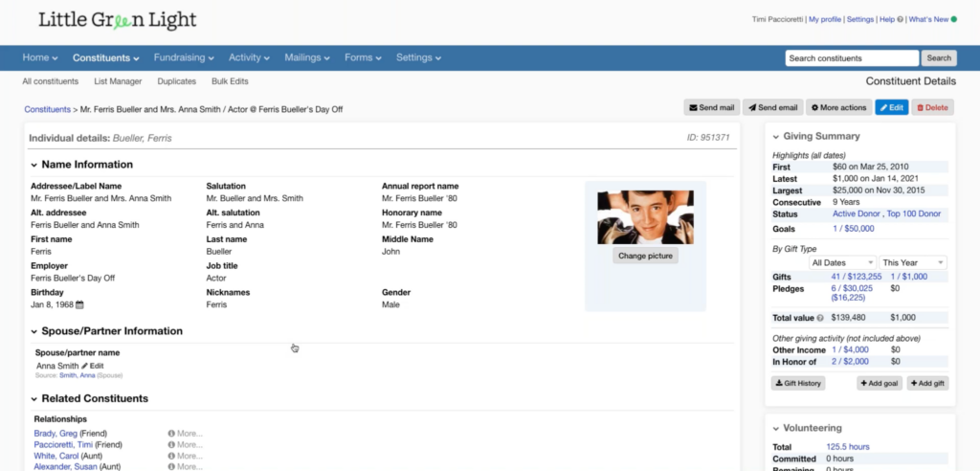
Task: Open Settings link in top header
Action: coord(860,19)
